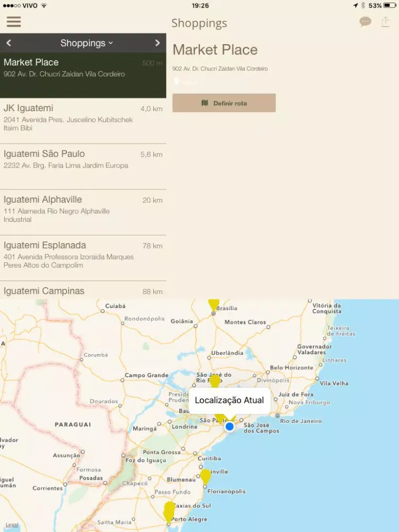Tap the Bluetooth icon in the status bar
The width and height of the screenshot is (399, 532).
[363, 5]
